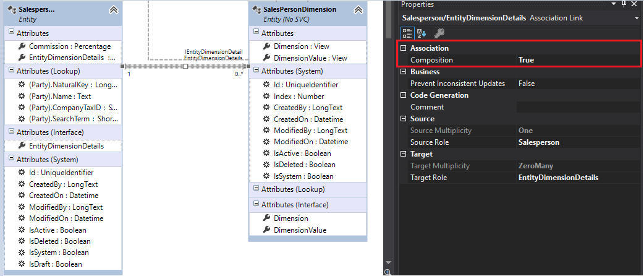
Task: Click the SalesPersonDimension entity header icon
Action: pos(257,9)
